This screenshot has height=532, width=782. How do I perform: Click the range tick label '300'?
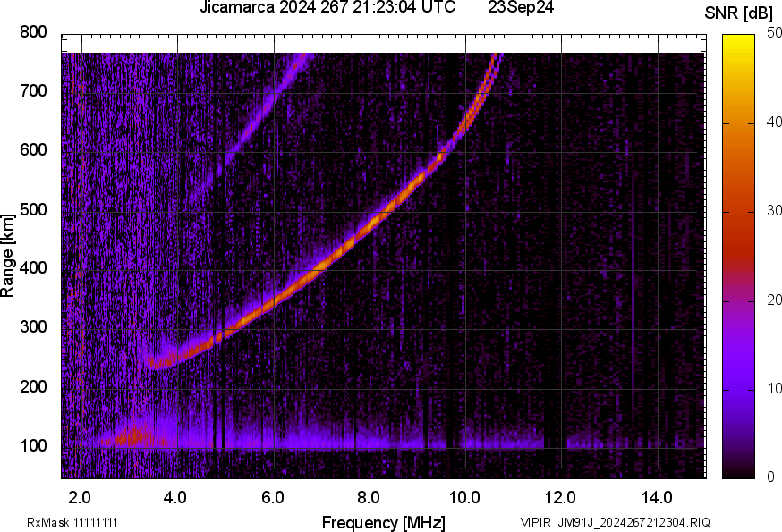33,327
